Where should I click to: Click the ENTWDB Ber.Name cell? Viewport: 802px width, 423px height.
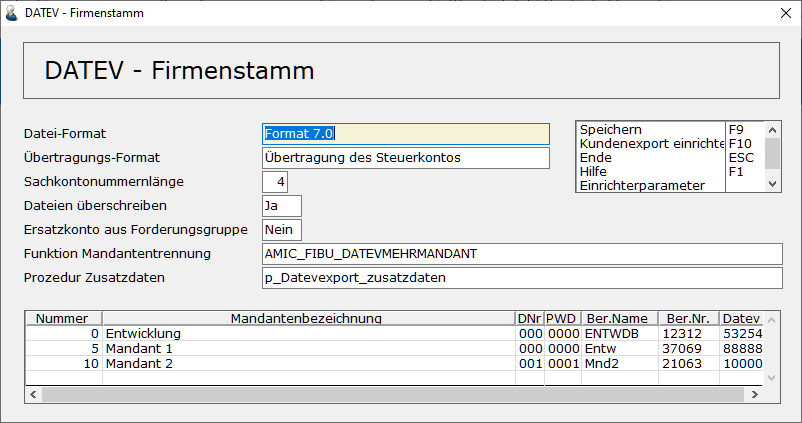(x=619, y=333)
